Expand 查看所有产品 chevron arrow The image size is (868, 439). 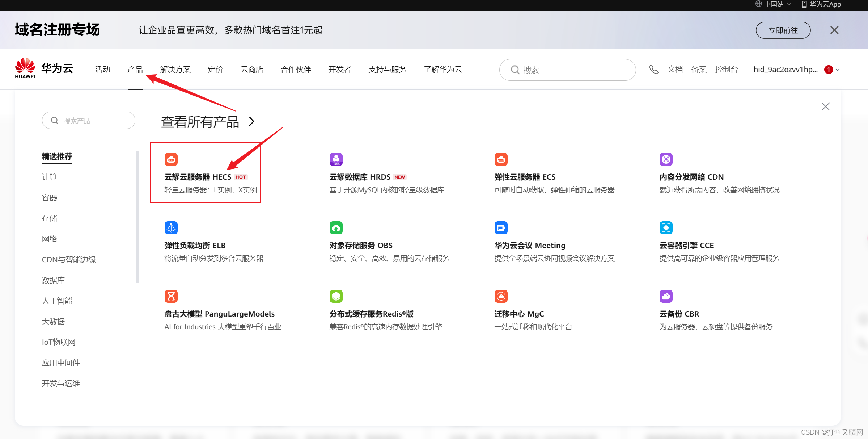(251, 122)
